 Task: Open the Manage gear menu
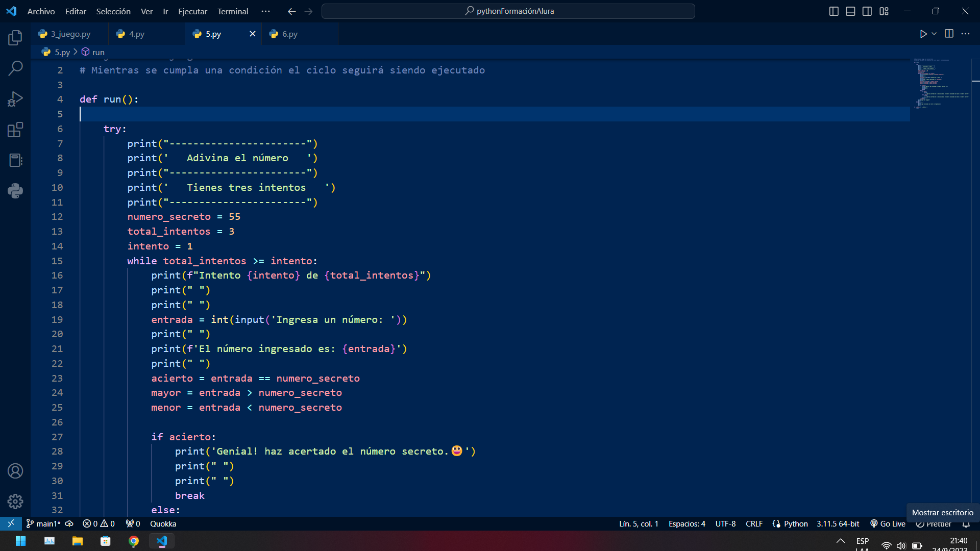pyautogui.click(x=15, y=502)
